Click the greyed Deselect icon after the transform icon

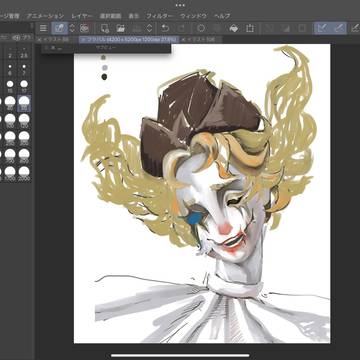point(269,28)
